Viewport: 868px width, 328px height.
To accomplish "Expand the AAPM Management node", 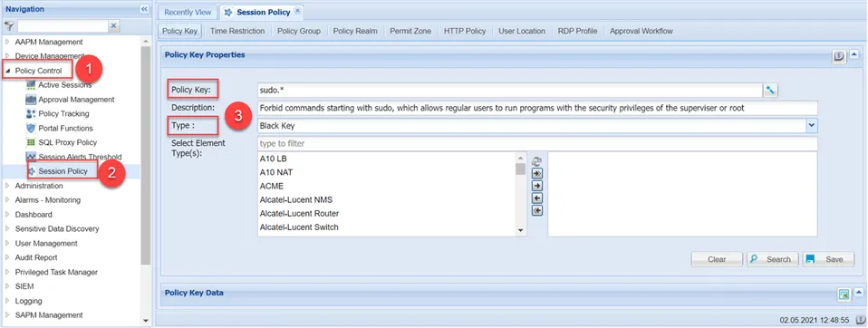I will click(x=8, y=42).
